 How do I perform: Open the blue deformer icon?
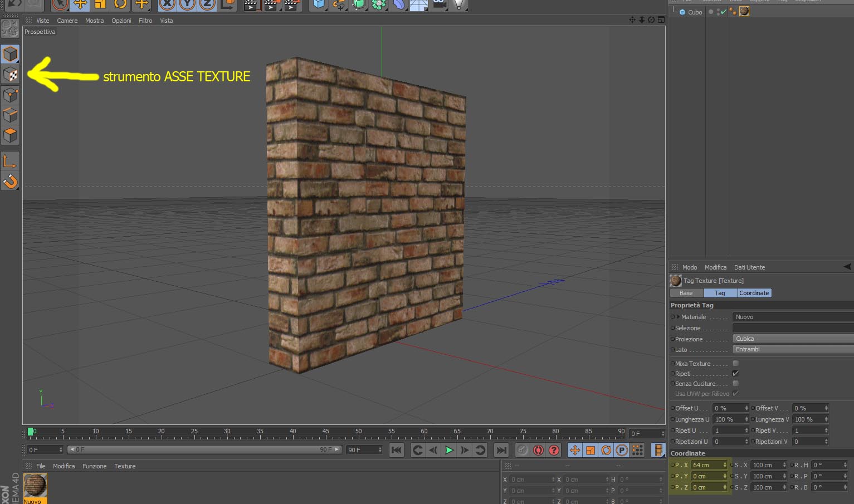[x=399, y=4]
